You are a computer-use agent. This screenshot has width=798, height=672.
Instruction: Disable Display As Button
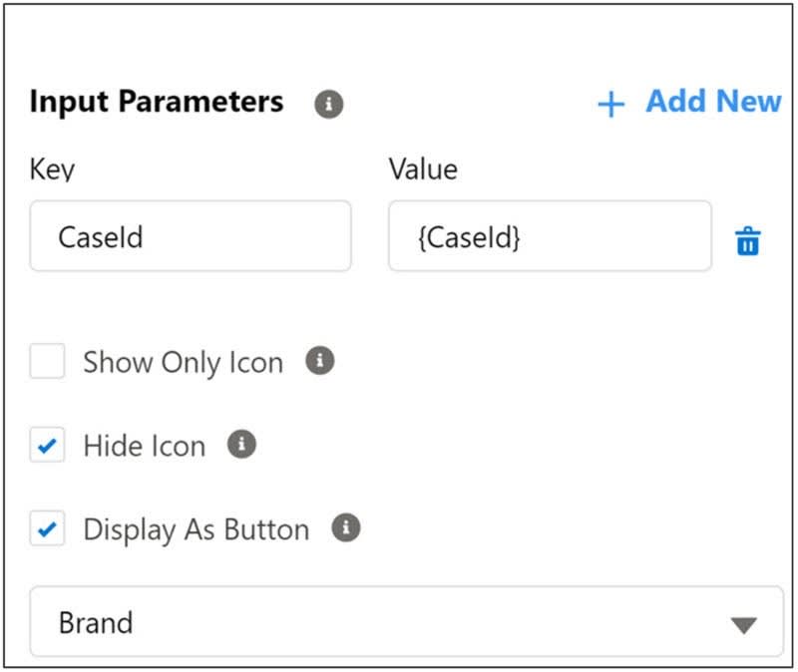point(46,529)
